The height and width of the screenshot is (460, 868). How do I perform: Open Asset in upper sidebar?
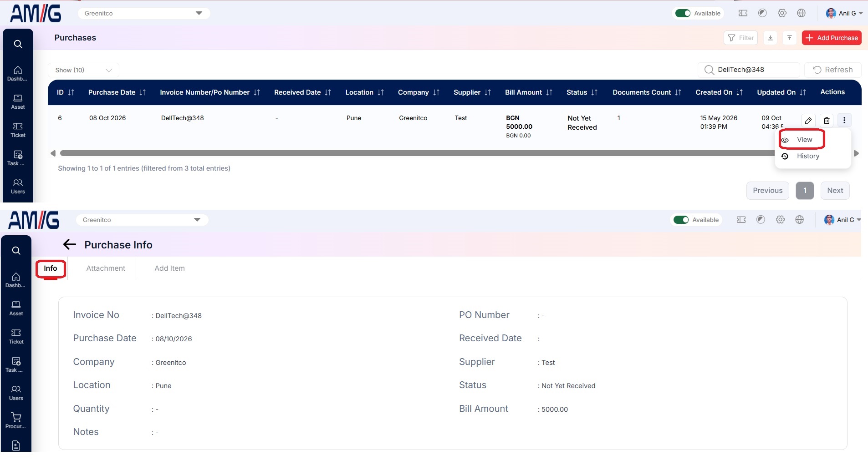tap(18, 102)
